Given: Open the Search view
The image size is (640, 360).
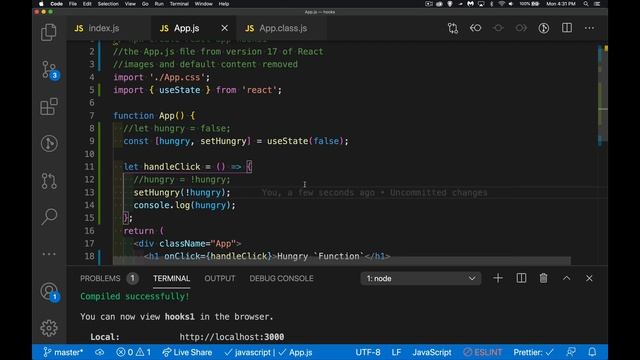Looking at the screenshot, I should (x=49, y=217).
